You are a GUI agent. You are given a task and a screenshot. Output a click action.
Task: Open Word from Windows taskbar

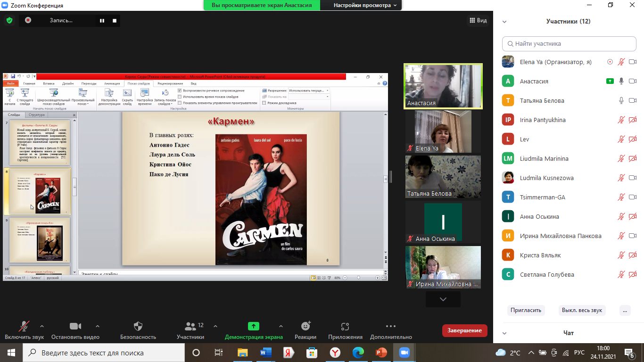click(265, 353)
